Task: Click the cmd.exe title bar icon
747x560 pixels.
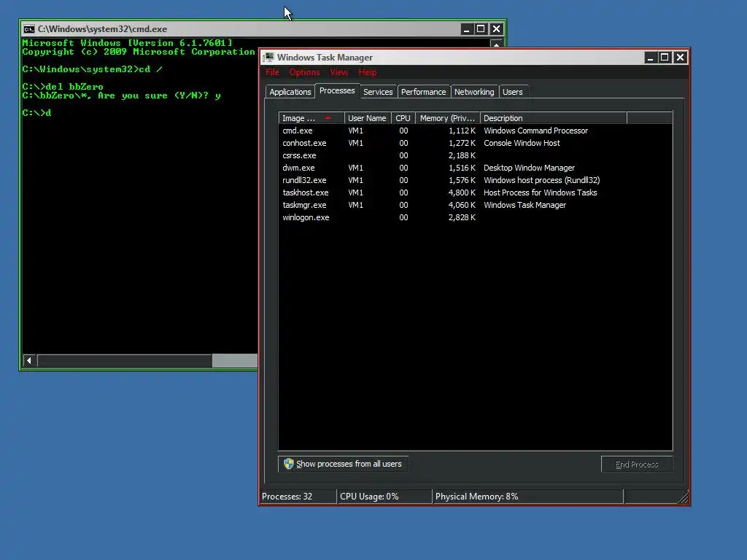Action: coord(29,29)
